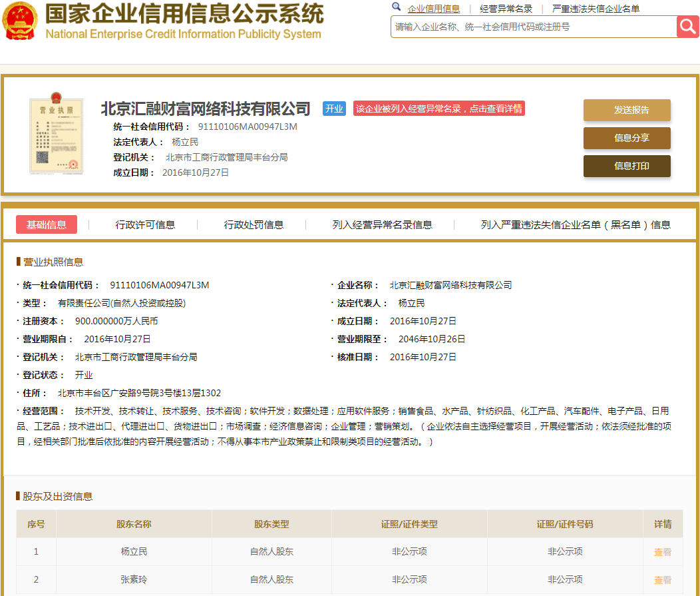Select the 严重违法失信企业名单 search category
Screen dimensions: 700x596
pos(596,9)
